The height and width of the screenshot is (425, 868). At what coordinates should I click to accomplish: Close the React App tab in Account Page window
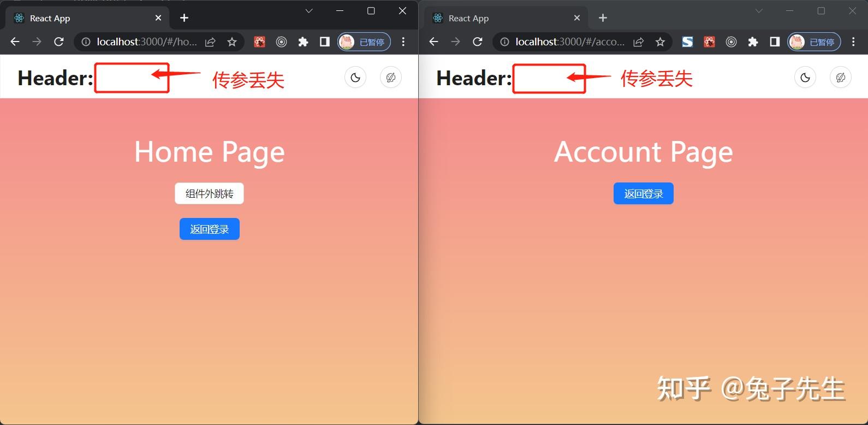(x=577, y=18)
